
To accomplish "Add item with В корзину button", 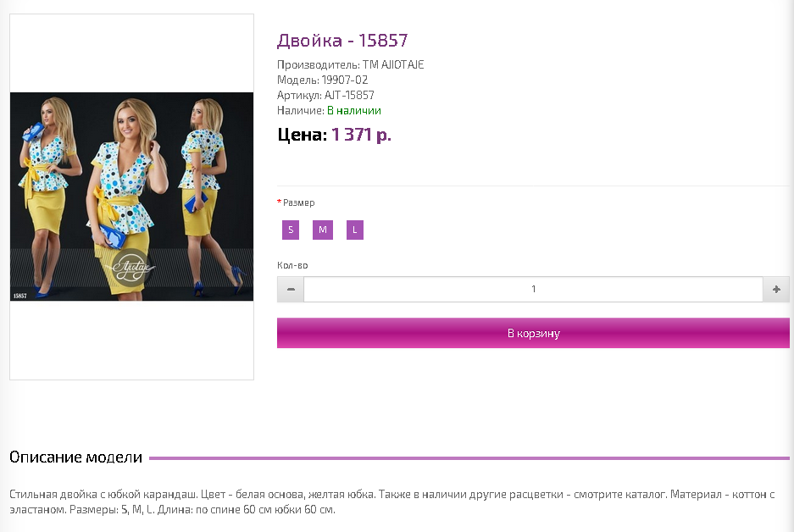I will (x=533, y=333).
